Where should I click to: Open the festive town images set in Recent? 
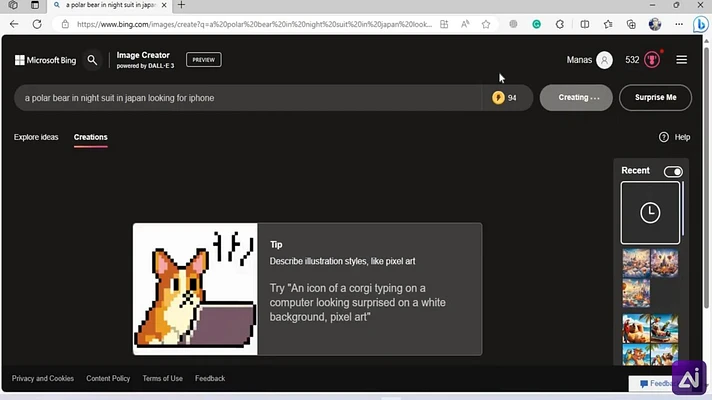(650, 278)
